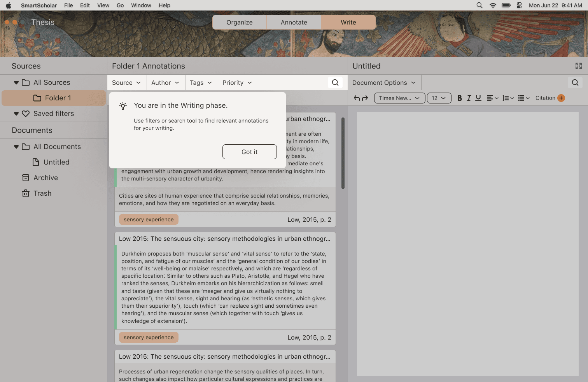Search within the Untitled document panel
This screenshot has height=382, width=588.
[575, 82]
